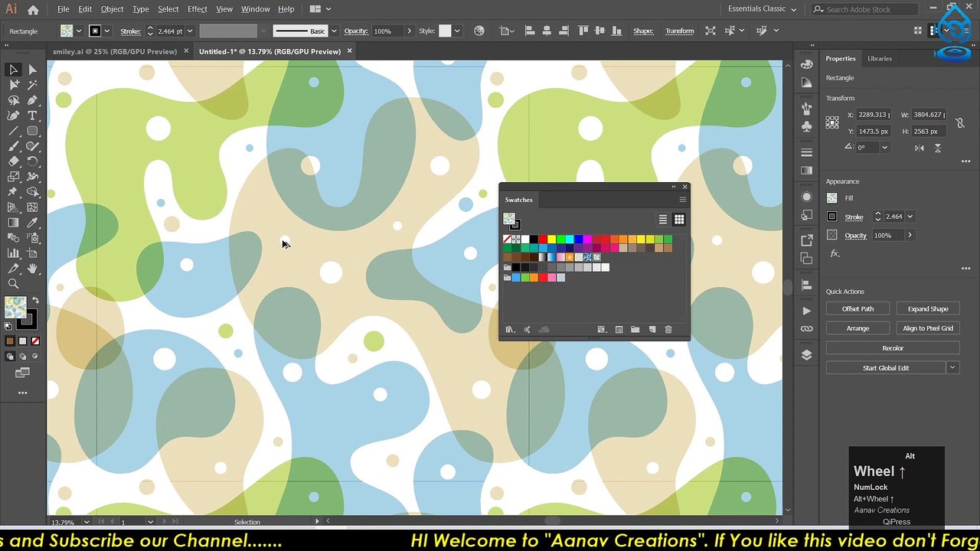This screenshot has width=980, height=551.
Task: Choose the Hand tool
Action: click(32, 269)
